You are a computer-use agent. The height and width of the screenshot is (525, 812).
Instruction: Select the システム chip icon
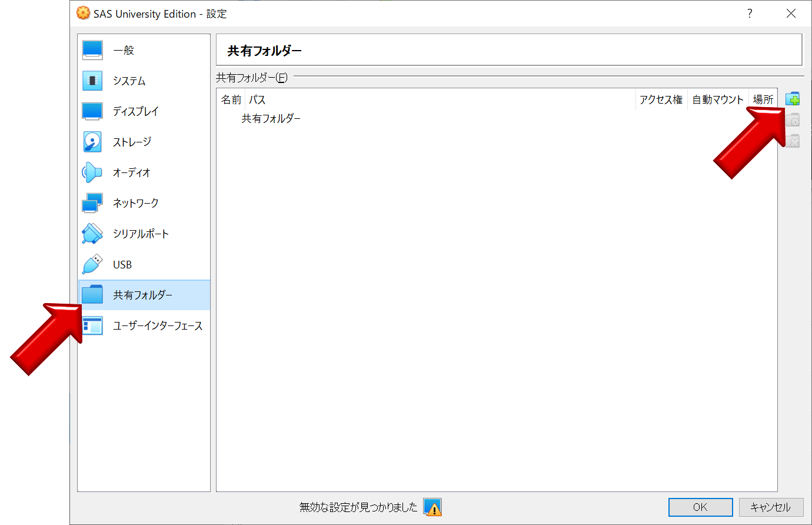[x=92, y=81]
